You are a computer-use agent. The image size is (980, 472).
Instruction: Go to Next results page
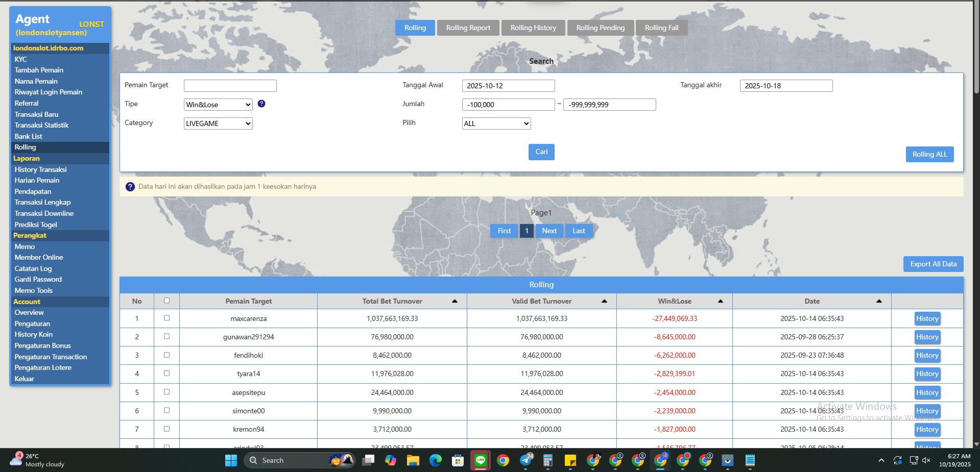click(549, 231)
